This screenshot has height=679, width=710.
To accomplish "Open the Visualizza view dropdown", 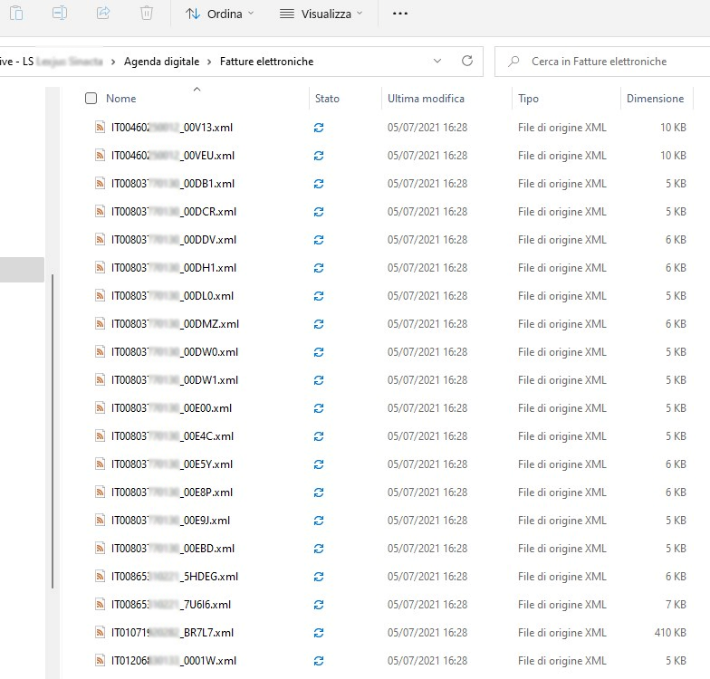I will point(318,14).
